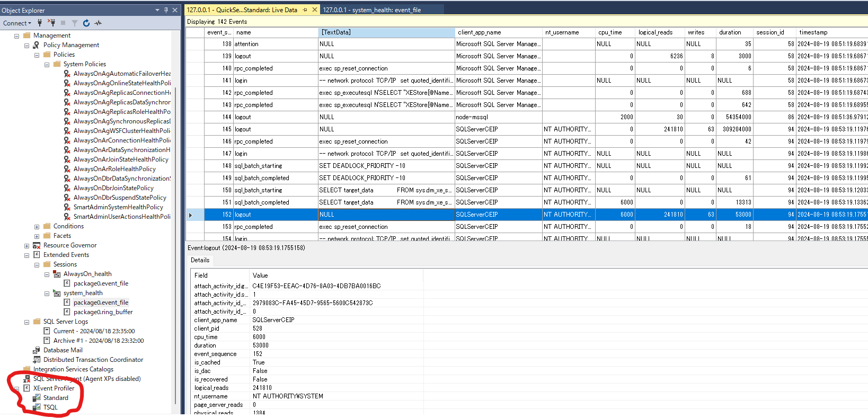Click the current row arrow indicator for event 152
The height and width of the screenshot is (418, 868).
click(191, 215)
